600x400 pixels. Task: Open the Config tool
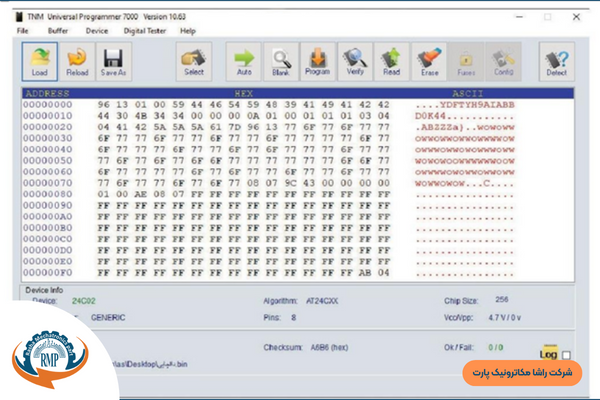coord(502,61)
